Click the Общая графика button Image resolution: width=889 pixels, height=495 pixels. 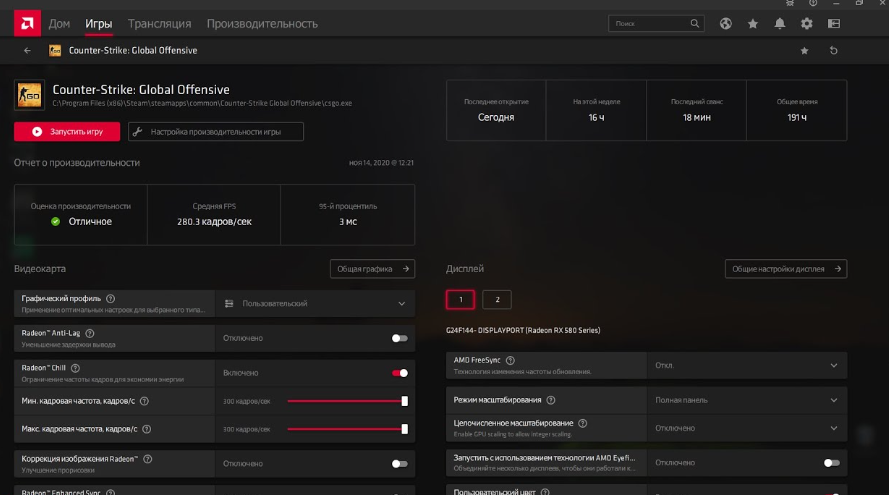pyautogui.click(x=372, y=268)
